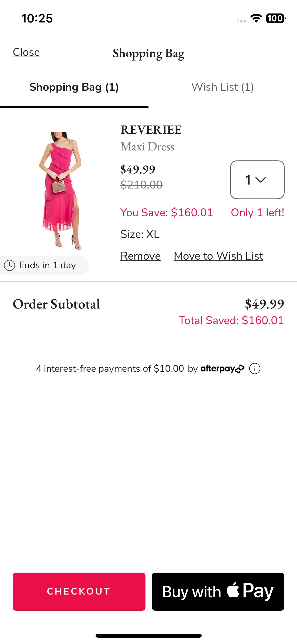Remove the Maxi Dress from the bag
This screenshot has width=297, height=644.
(x=141, y=256)
